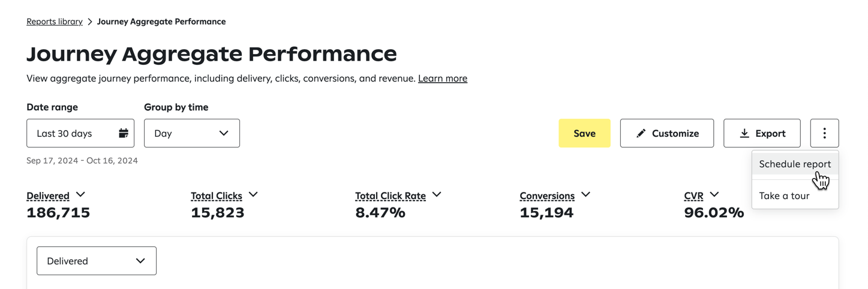
Task: Click the Delivered metric label
Action: point(48,196)
